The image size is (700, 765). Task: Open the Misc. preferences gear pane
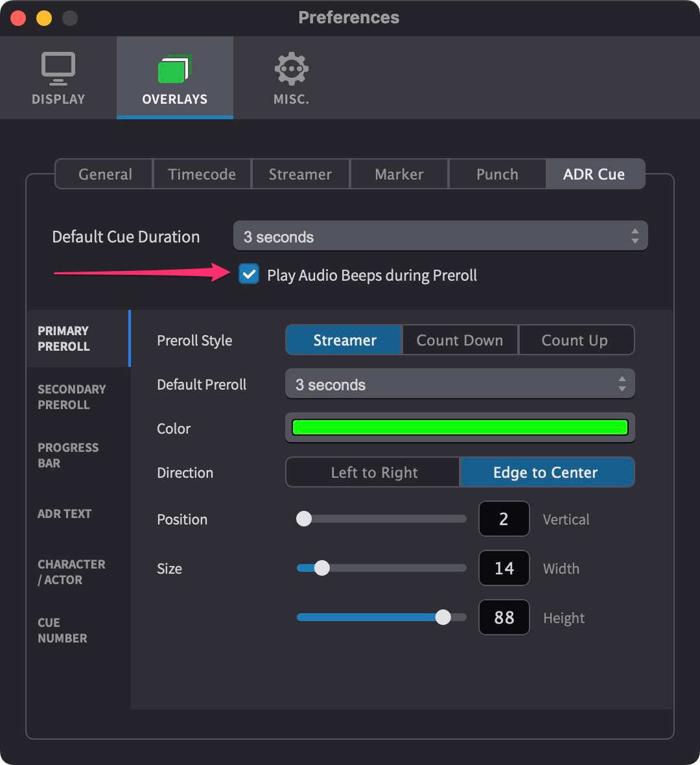tap(291, 78)
